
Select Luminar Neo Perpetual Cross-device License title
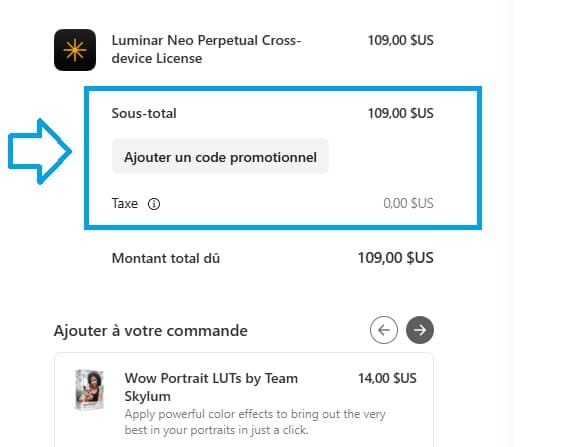pyautogui.click(x=206, y=49)
